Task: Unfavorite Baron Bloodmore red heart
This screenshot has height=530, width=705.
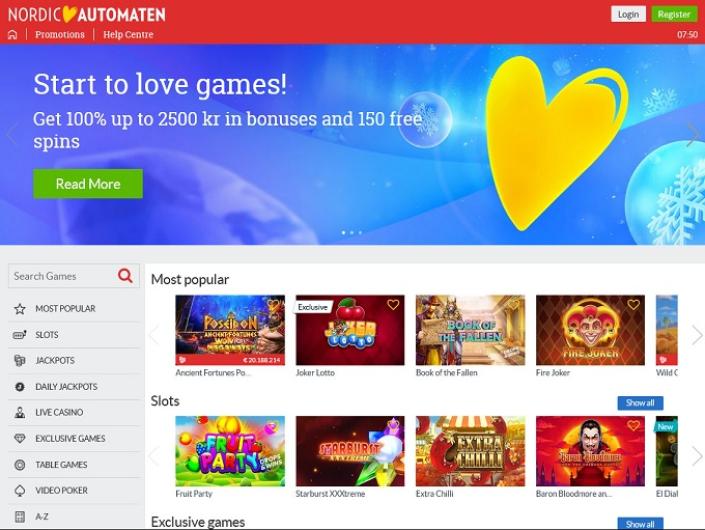Action: coord(634,425)
